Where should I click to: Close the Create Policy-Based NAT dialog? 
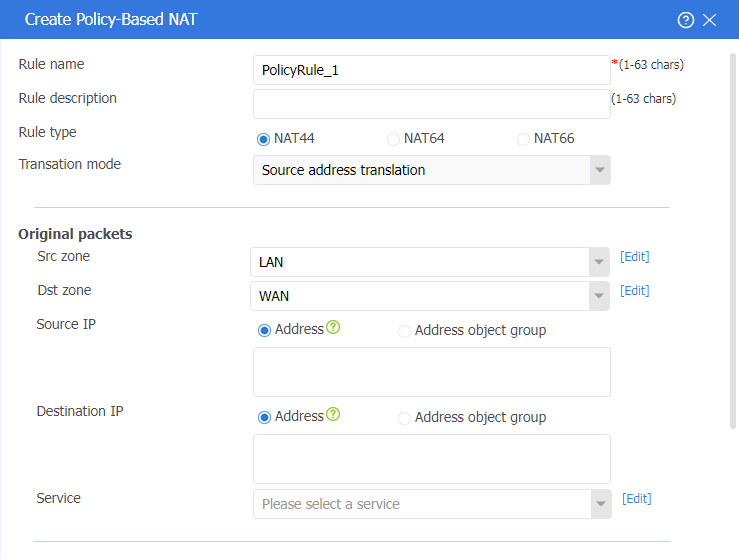click(709, 20)
